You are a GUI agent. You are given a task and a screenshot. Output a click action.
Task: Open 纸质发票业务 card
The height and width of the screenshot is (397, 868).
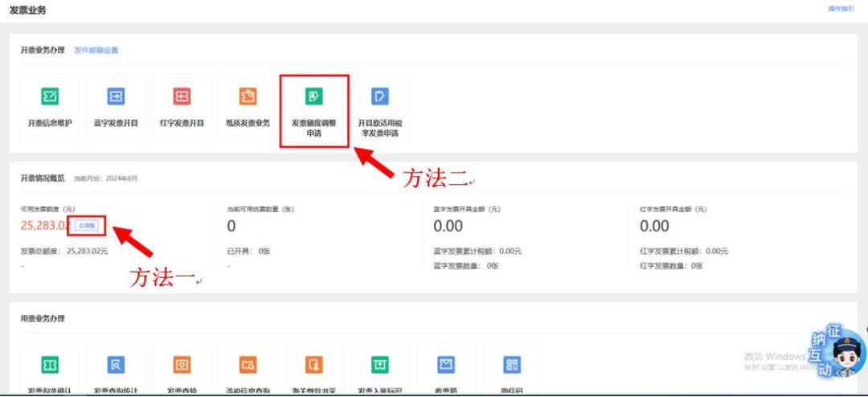[x=248, y=108]
